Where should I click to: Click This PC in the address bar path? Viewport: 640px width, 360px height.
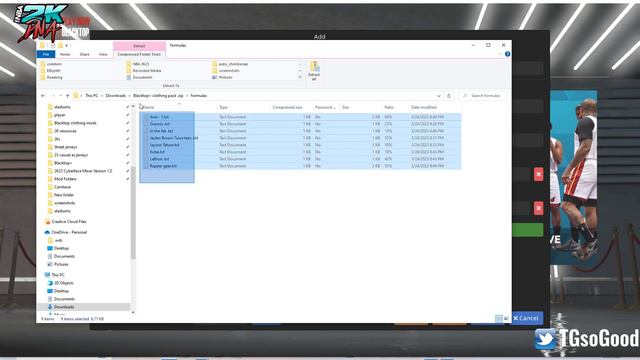tap(92, 96)
